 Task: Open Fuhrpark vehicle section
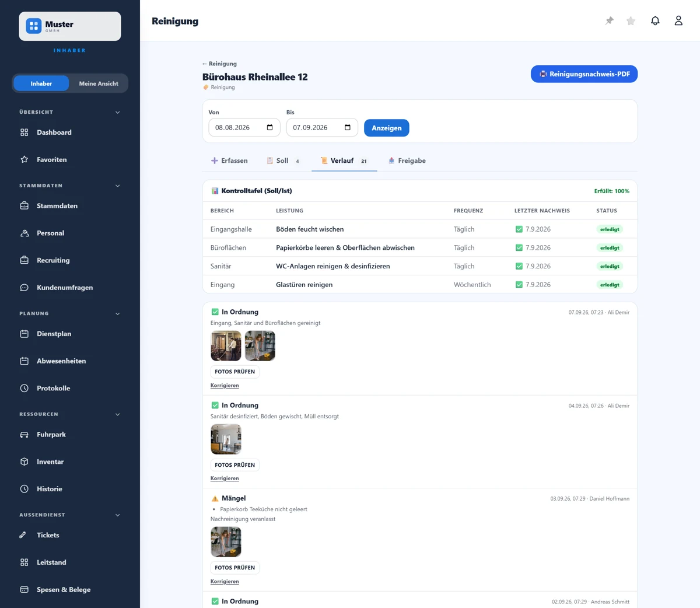[70, 435]
